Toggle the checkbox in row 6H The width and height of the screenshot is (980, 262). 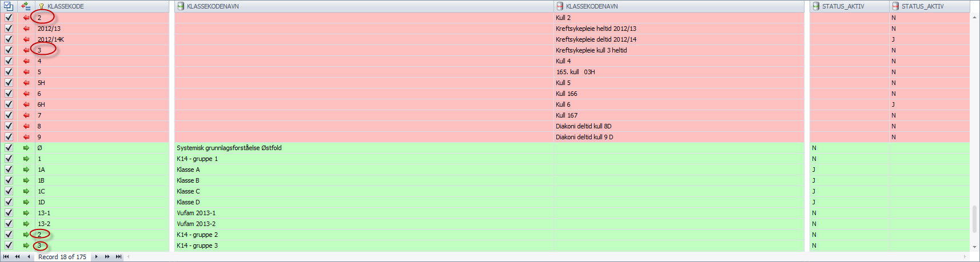pyautogui.click(x=9, y=104)
